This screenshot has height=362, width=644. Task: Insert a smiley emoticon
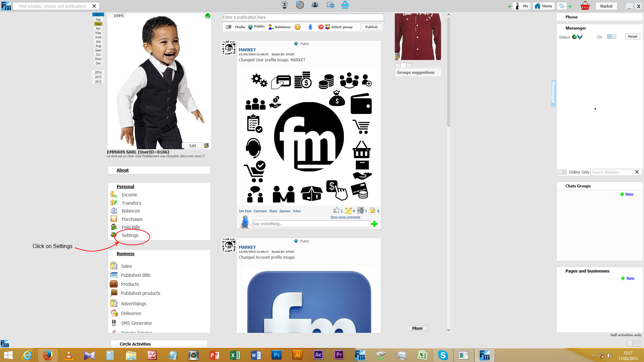tap(298, 27)
